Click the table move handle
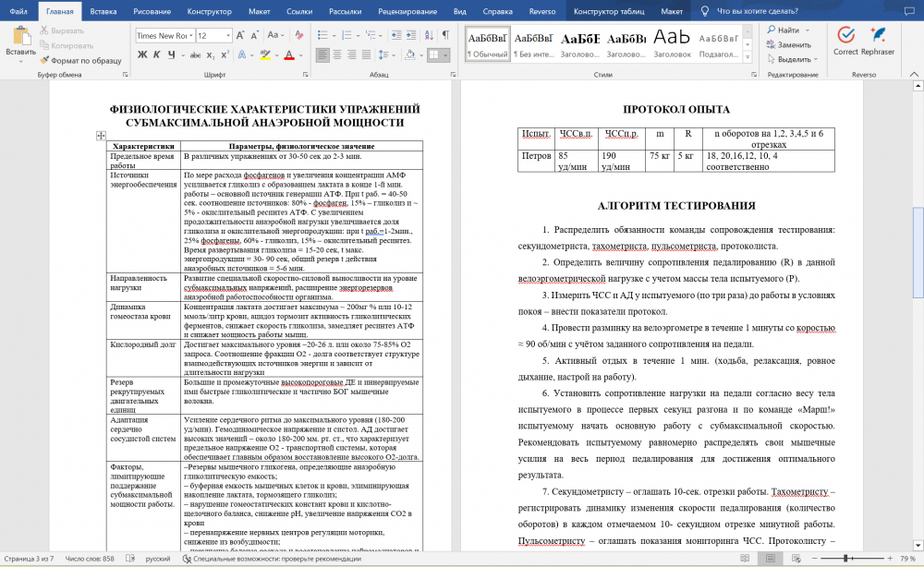 tap(101, 136)
